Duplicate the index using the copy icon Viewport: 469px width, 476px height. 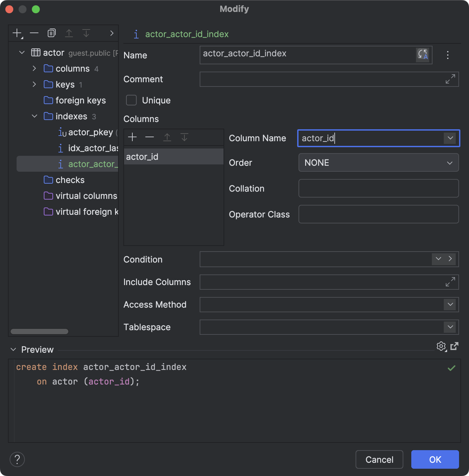pyautogui.click(x=51, y=33)
